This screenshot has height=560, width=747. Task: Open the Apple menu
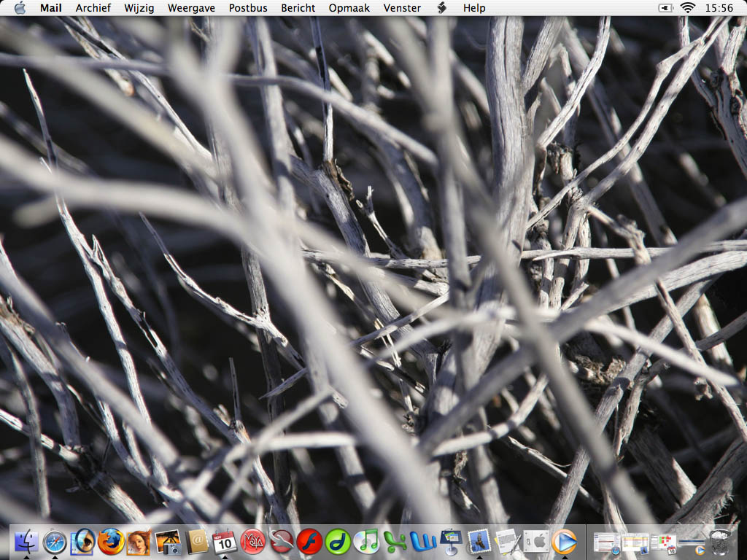[x=20, y=7]
